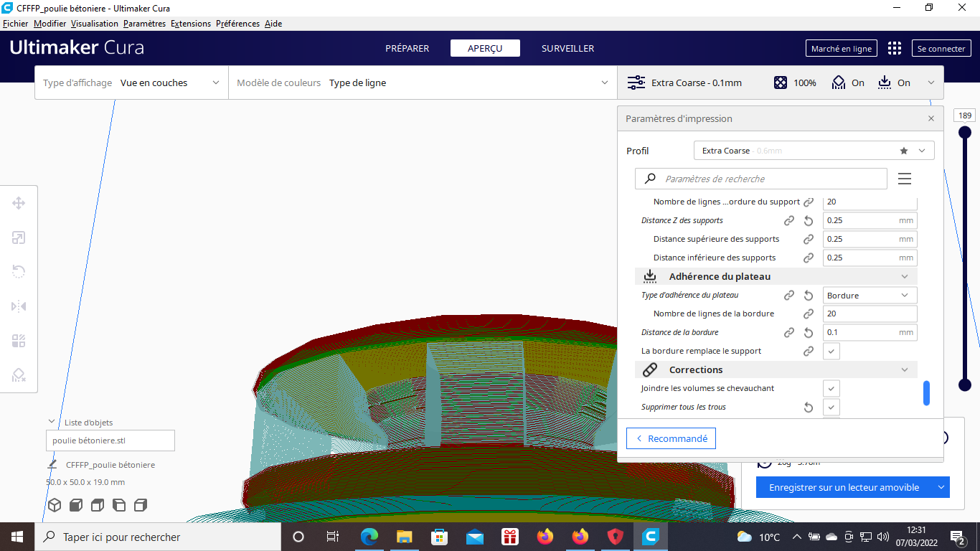
Task: Switch to 3D perspective view cube icon
Action: [55, 505]
